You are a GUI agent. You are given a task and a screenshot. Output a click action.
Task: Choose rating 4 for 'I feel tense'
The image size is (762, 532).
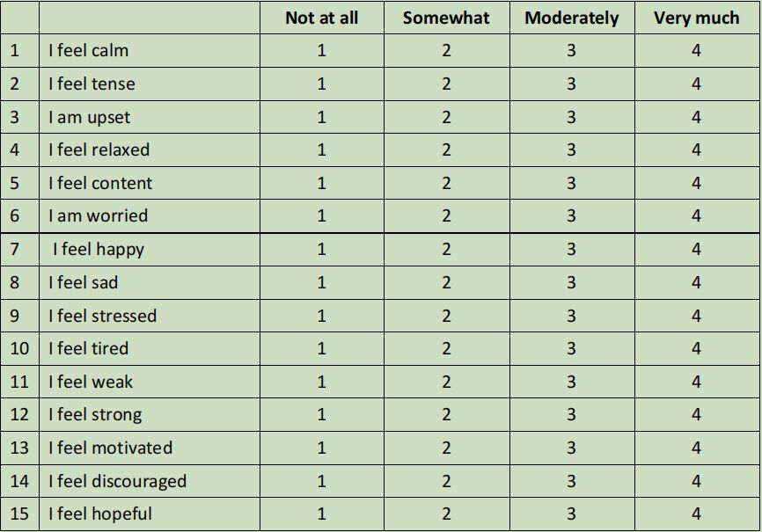coord(696,84)
